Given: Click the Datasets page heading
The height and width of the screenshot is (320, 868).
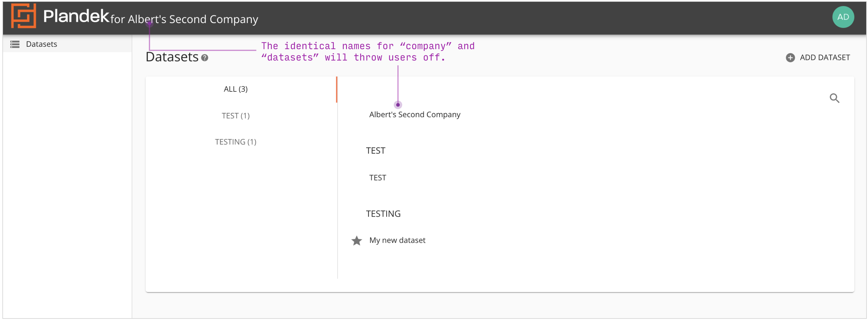Looking at the screenshot, I should tap(172, 57).
